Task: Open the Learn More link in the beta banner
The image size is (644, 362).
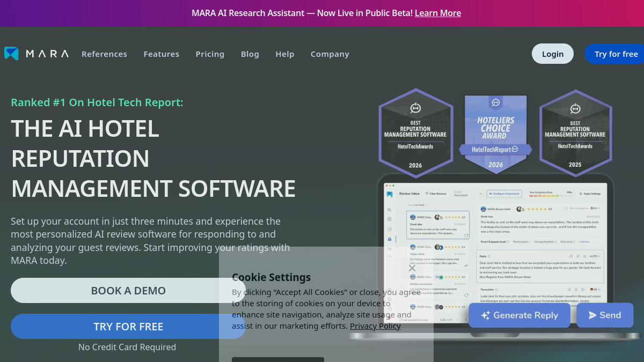Action: coord(438,13)
